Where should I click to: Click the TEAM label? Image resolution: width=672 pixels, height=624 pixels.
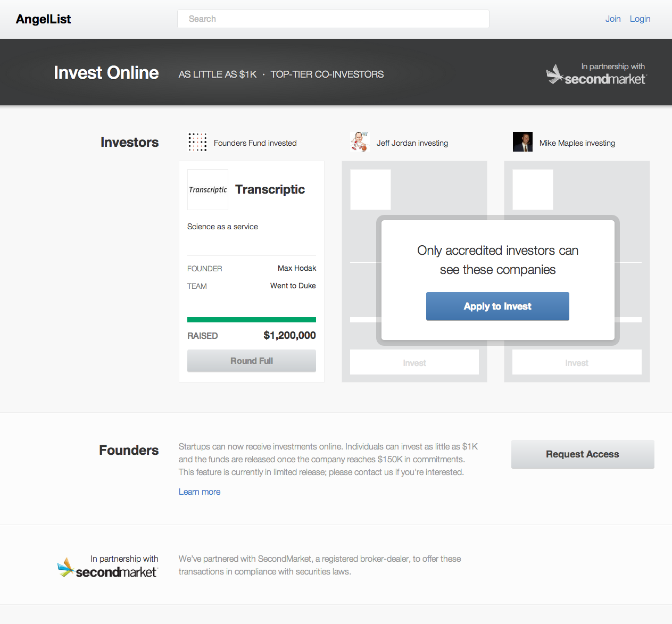tap(197, 286)
